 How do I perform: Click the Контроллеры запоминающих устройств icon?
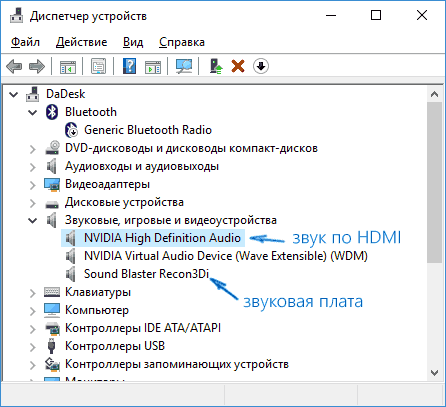pyautogui.click(x=52, y=364)
